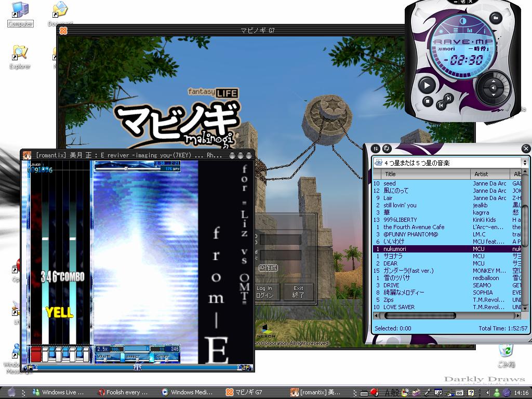Image resolution: width=532 pixels, height=399 pixels.
Task: Stop playback in the media player skin
Action: tap(428, 101)
